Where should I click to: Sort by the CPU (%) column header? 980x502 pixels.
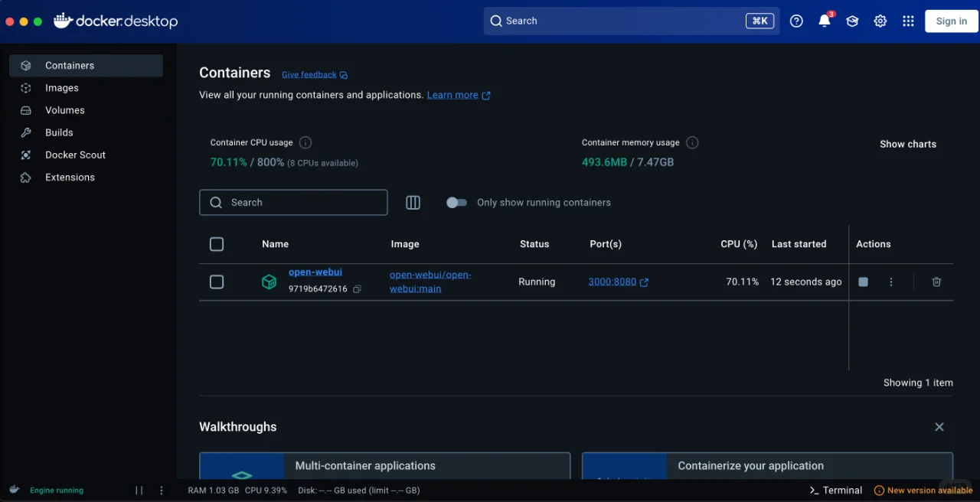739,244
